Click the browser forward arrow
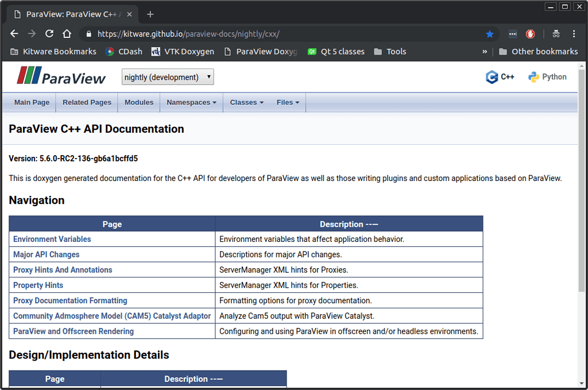The width and height of the screenshot is (588, 390). [x=32, y=34]
